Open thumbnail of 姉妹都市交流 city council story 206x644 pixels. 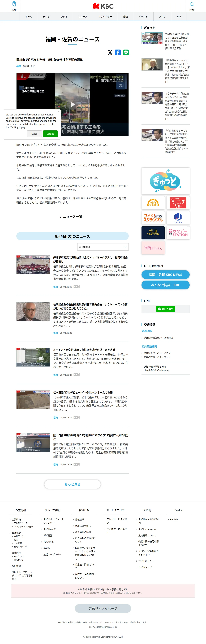pyautogui.click(x=33, y=265)
